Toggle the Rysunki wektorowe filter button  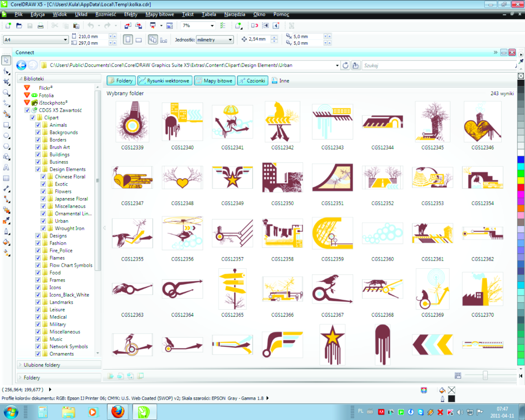click(x=164, y=81)
